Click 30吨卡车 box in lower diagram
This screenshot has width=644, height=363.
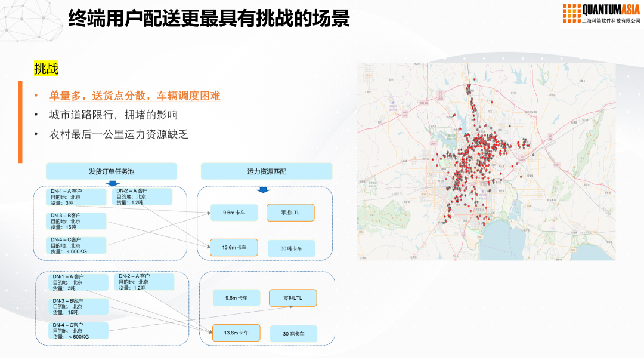[x=293, y=334]
